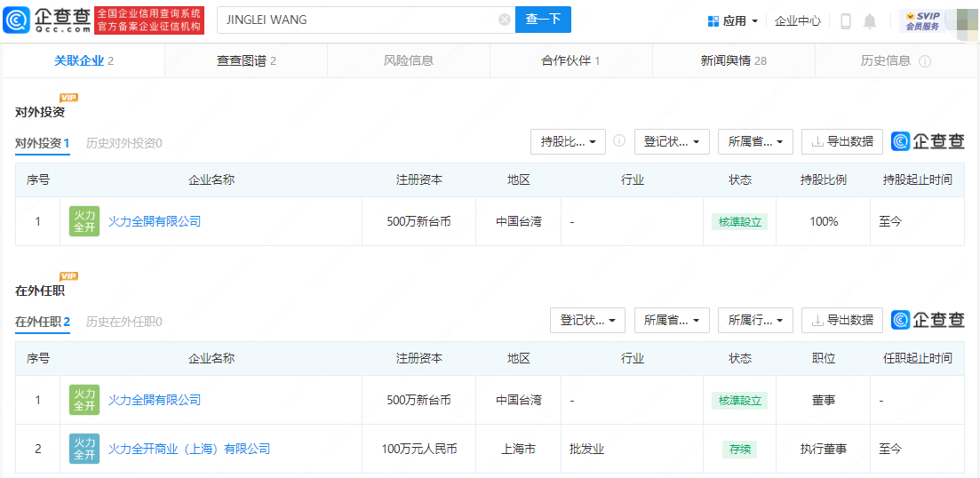Select the 历史在外任职0 sub-tab
This screenshot has height=478, width=980.
123,321
